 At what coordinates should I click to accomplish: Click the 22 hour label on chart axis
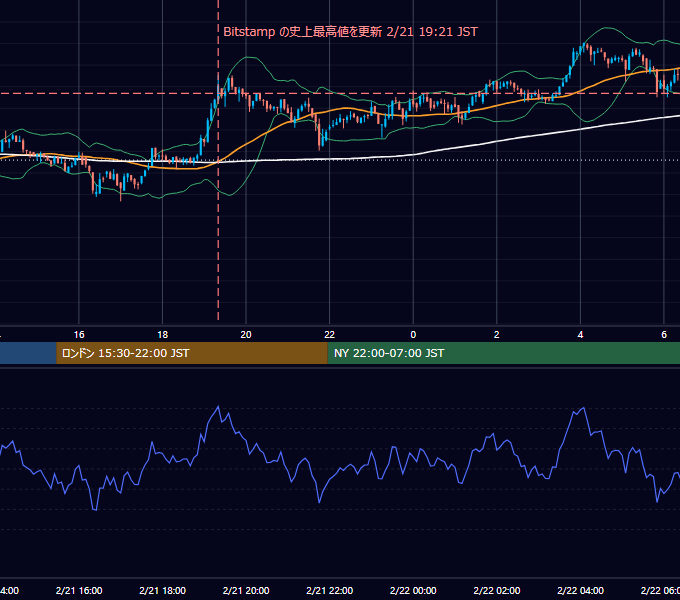330,335
